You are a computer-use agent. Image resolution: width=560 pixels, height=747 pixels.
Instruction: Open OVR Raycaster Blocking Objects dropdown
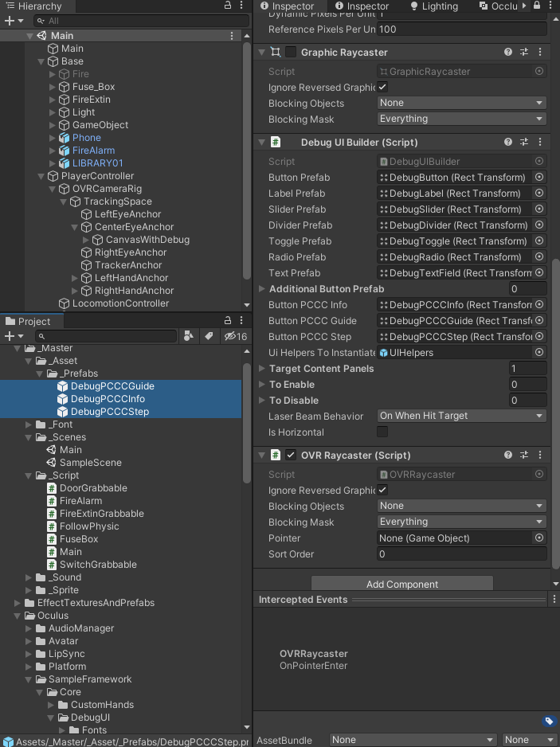[461, 506]
